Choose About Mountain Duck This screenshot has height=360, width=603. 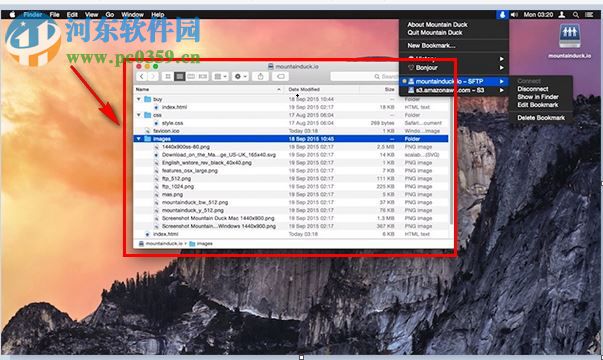[x=437, y=24]
